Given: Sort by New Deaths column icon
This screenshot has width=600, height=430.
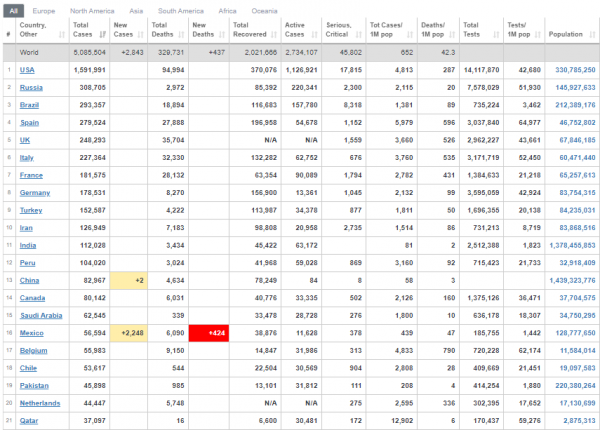Looking at the screenshot, I should point(222,34).
